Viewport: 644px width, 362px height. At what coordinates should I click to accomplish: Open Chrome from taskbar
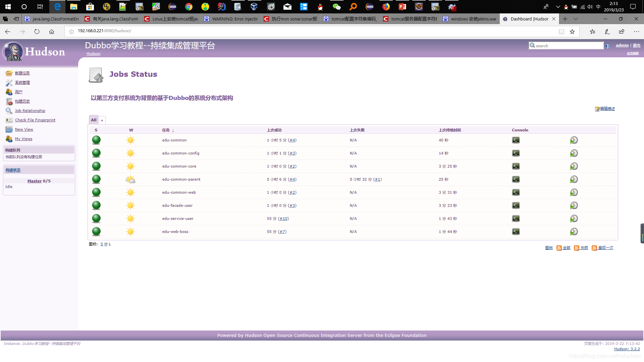189,7
